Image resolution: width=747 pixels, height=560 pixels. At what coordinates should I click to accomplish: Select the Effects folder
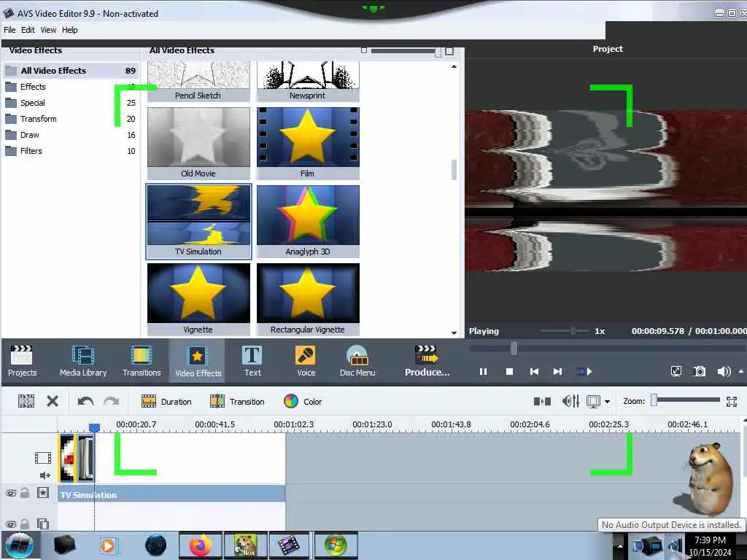coord(71,87)
